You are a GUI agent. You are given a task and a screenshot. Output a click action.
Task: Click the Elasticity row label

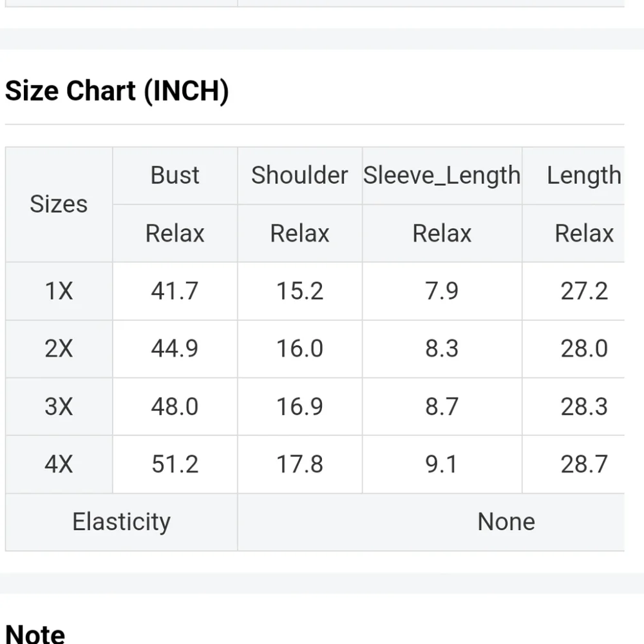click(121, 522)
